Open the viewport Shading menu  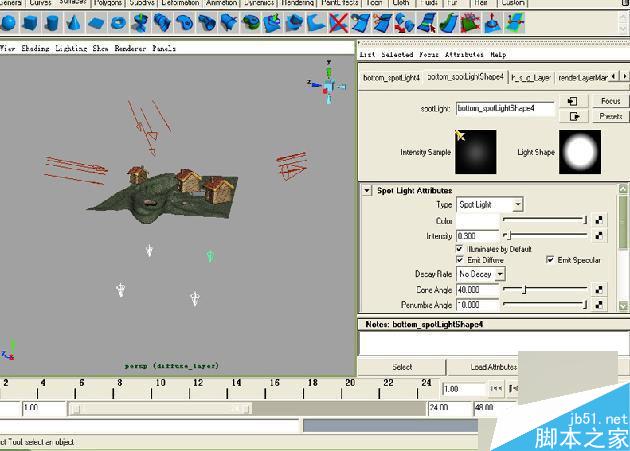35,49
